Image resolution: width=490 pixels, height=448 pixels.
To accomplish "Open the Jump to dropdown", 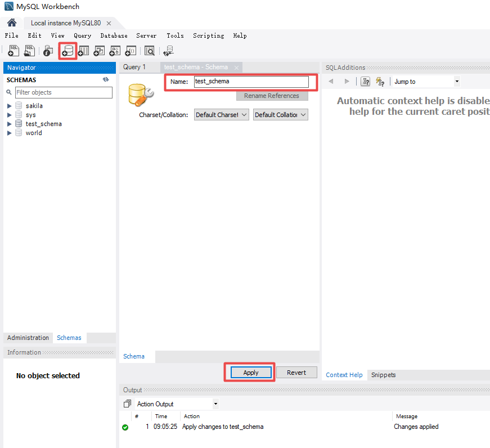I will click(426, 82).
